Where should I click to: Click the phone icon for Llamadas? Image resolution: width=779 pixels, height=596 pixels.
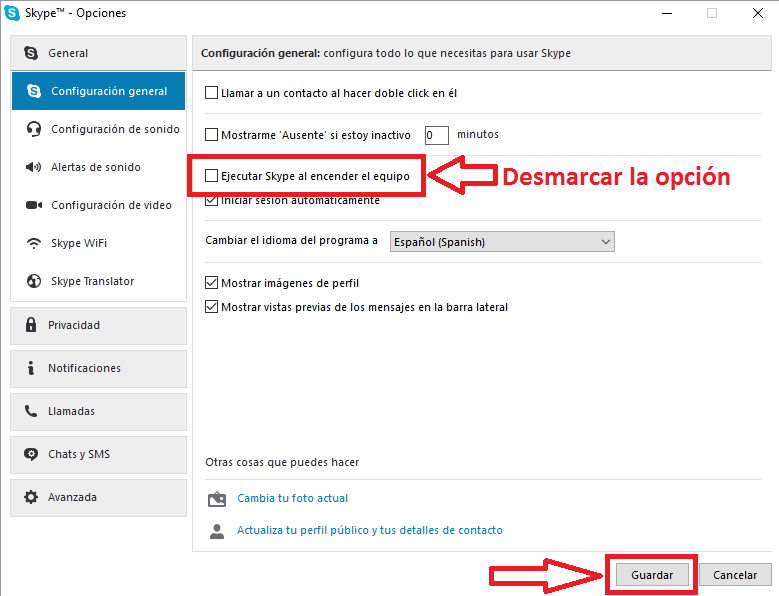point(31,411)
